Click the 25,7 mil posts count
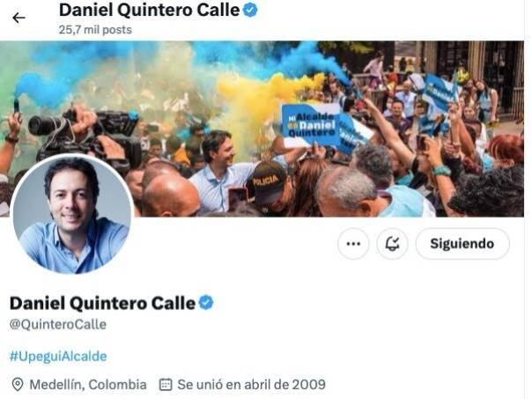Image resolution: width=532 pixels, height=399 pixels. [95, 30]
